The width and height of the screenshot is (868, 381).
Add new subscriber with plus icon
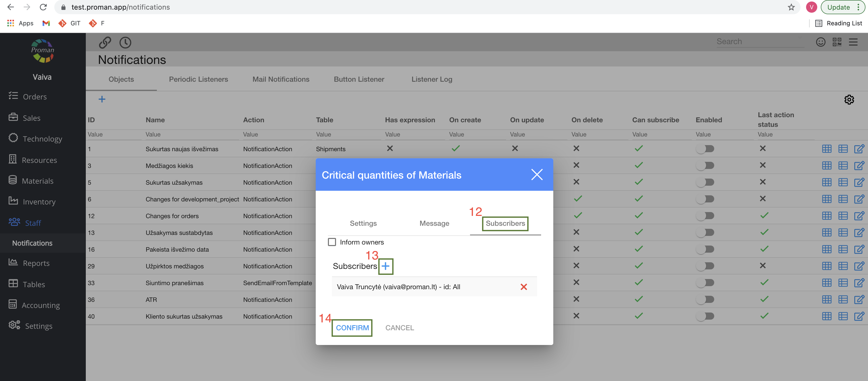click(386, 266)
